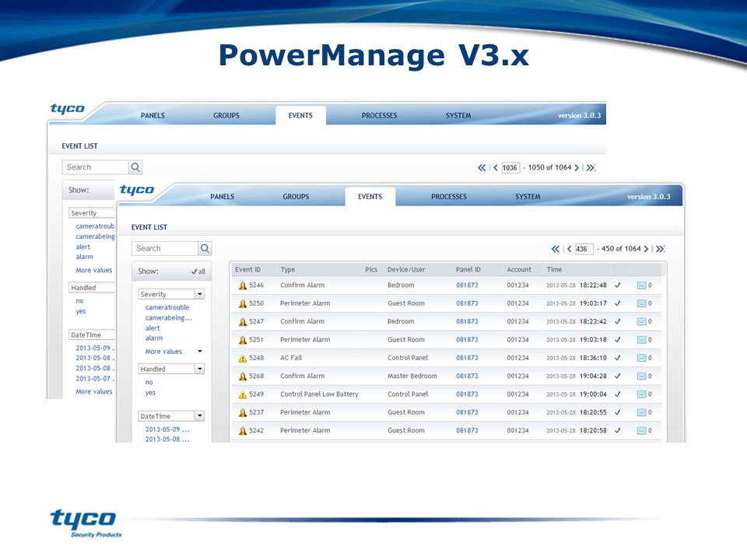Toggle handled checkmark for event 5246
This screenshot has width=747, height=560.
point(617,285)
